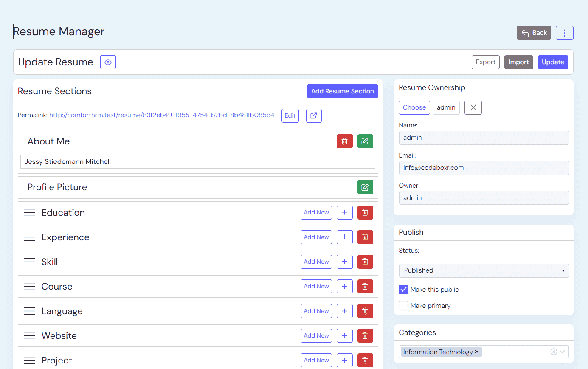
Task: Remove the chosen admin owner with X
Action: click(x=473, y=107)
